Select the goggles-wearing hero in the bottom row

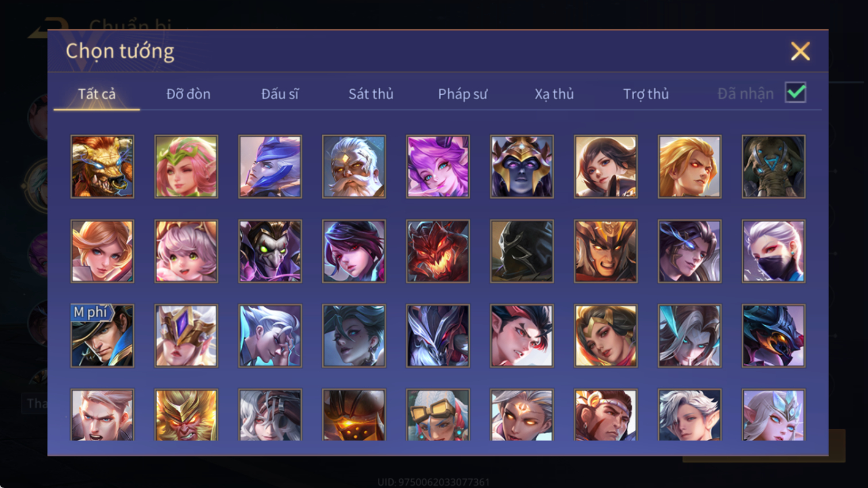438,415
